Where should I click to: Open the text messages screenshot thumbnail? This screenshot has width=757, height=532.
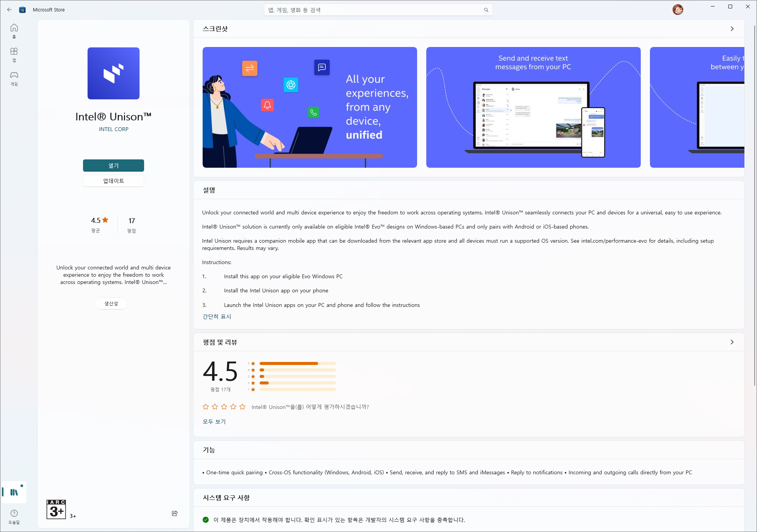(533, 107)
